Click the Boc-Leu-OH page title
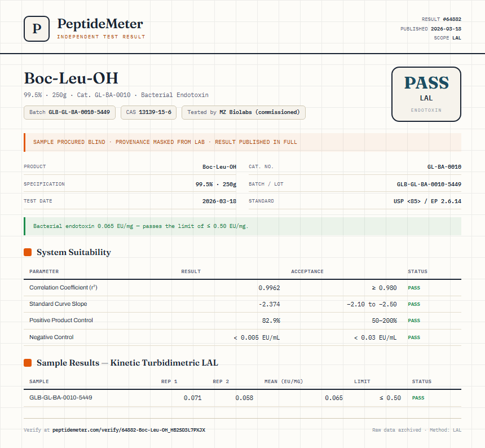Image resolution: width=485 pixels, height=448 pixels. [x=71, y=78]
